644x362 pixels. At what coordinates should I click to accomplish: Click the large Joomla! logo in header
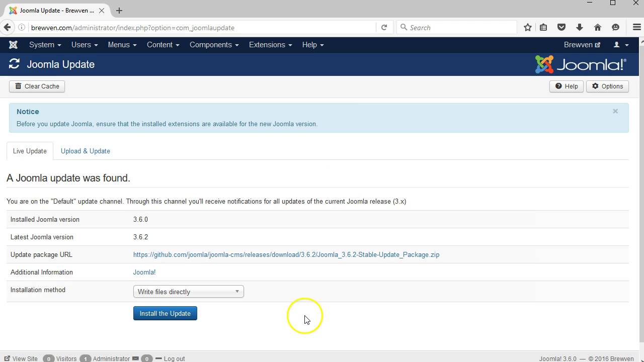coord(581,64)
